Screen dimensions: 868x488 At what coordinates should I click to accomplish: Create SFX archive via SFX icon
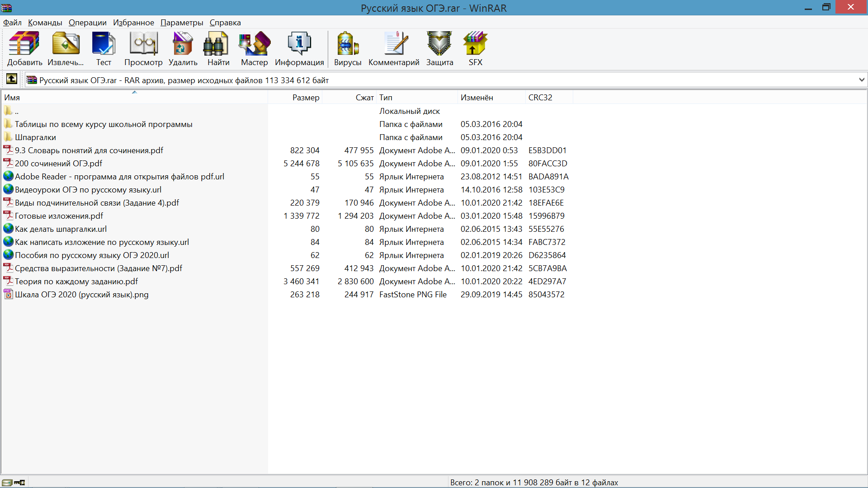point(475,49)
